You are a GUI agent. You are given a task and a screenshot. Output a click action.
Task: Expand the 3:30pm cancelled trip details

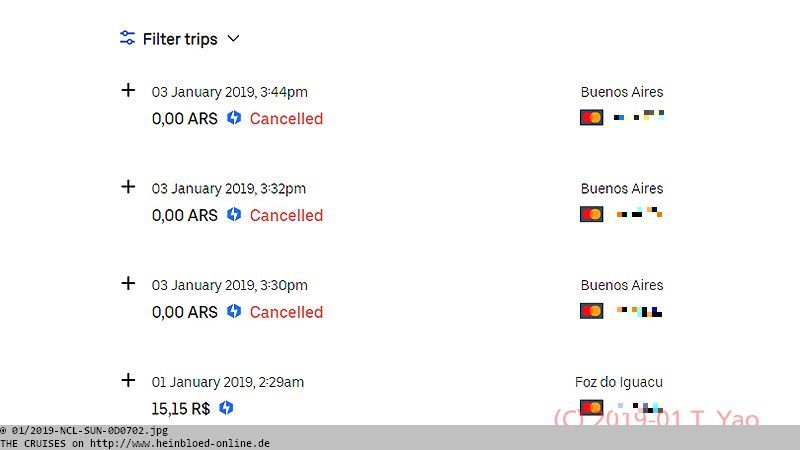coord(128,283)
